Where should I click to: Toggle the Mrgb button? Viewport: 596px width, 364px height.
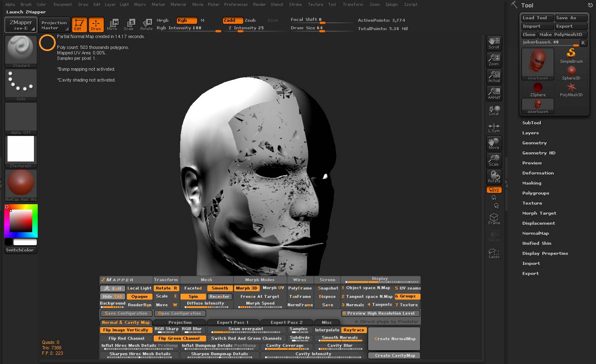coord(163,20)
